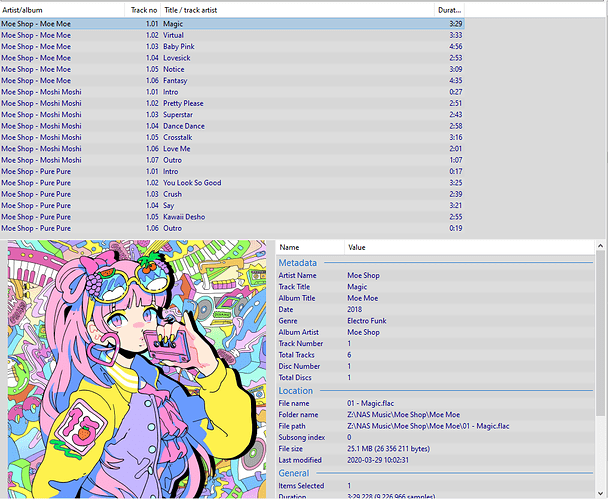Click the Title / track artist column header
The width and height of the screenshot is (608, 499).
[297, 10]
